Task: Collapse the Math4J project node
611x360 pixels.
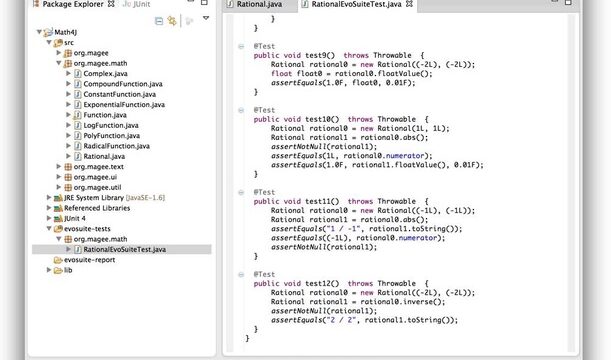Action: (39, 32)
